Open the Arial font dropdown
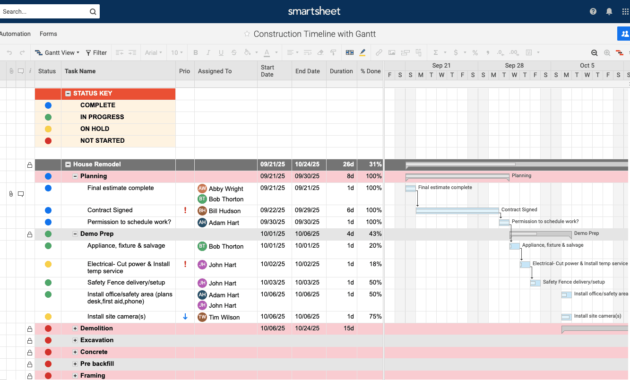The height and width of the screenshot is (380, 630). tap(153, 53)
